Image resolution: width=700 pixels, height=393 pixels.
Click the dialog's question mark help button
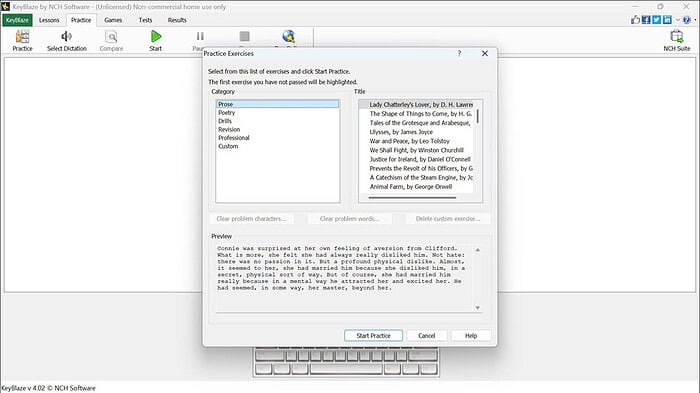459,54
